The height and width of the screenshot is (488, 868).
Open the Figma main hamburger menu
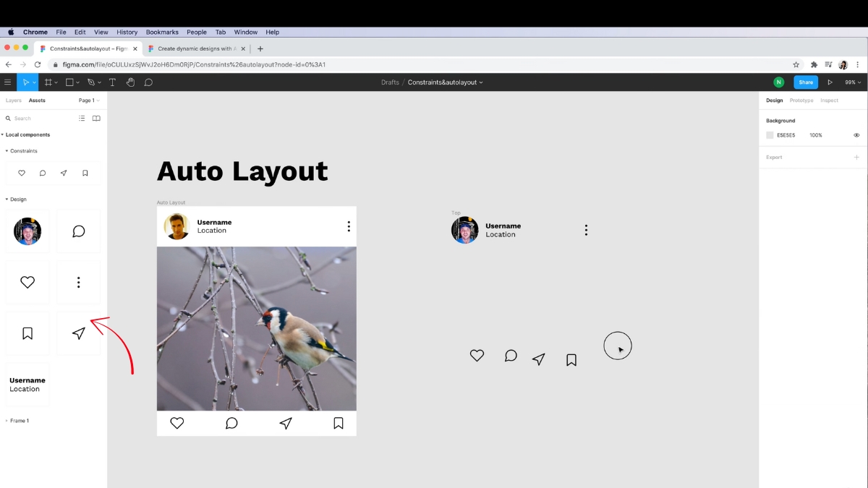[x=8, y=82]
